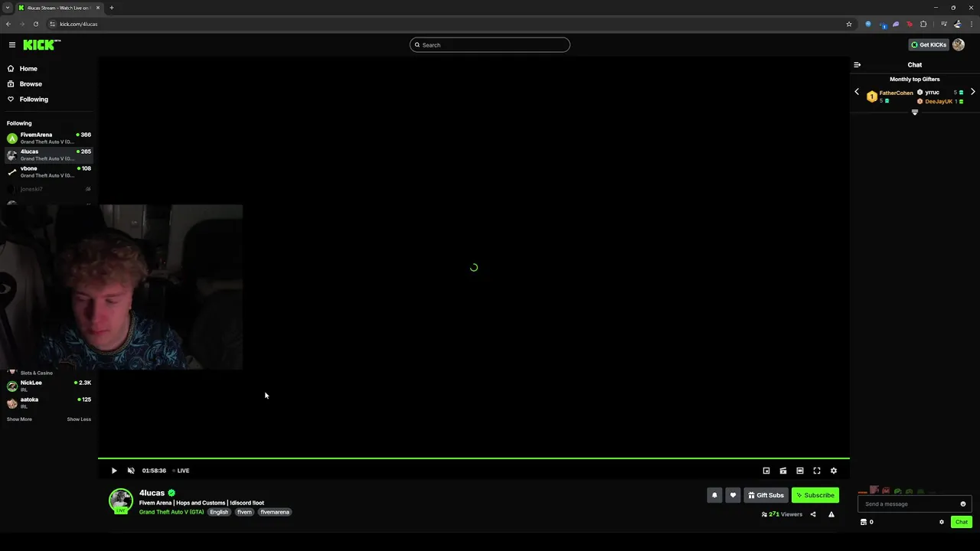The height and width of the screenshot is (551, 980).
Task: Select the English tag
Action: click(219, 512)
